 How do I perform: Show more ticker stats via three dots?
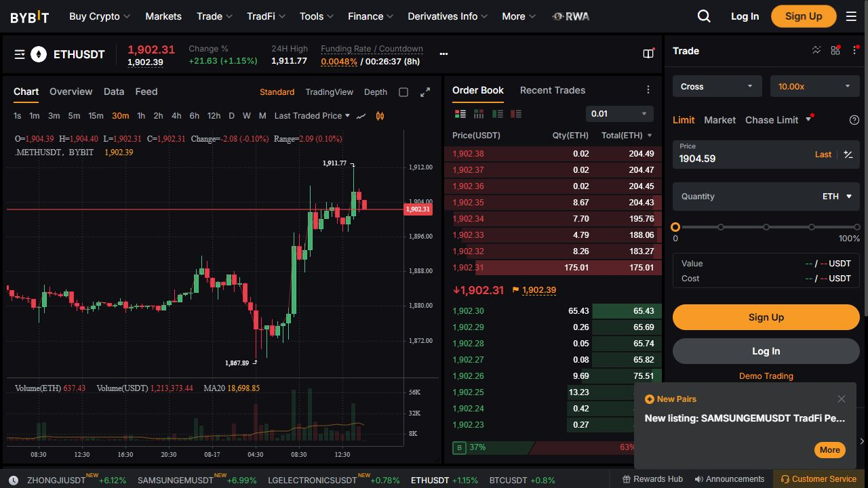pyautogui.click(x=443, y=54)
